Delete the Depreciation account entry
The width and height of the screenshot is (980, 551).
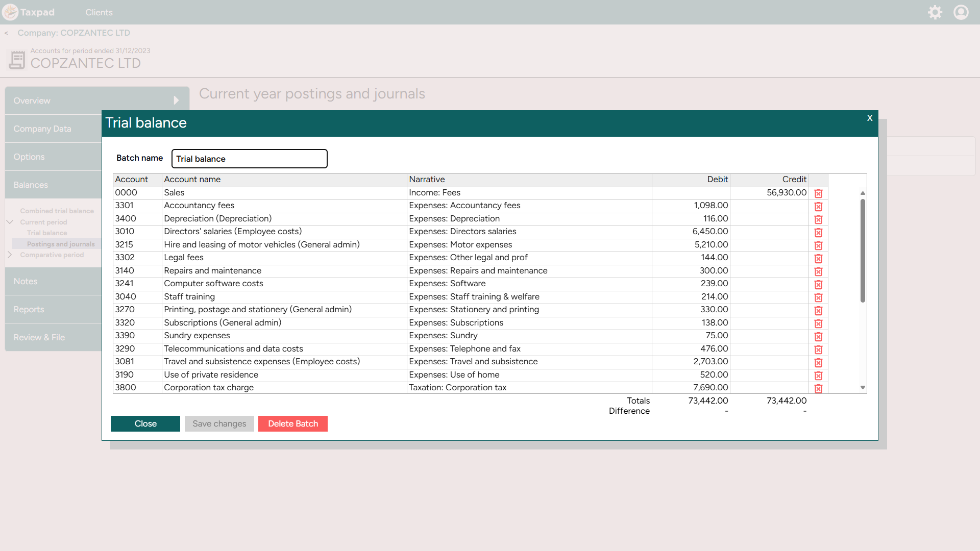819,219
